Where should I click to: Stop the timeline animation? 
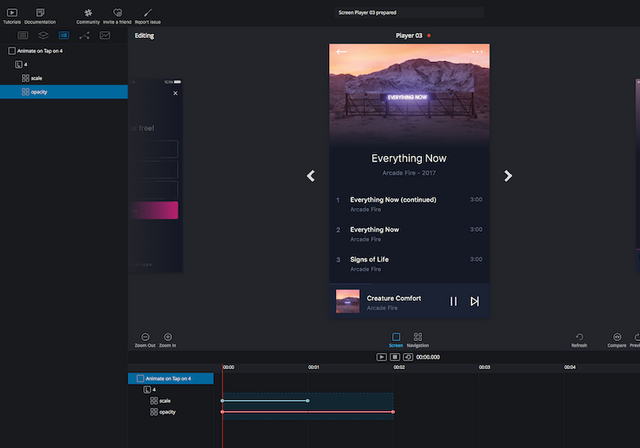(395, 357)
